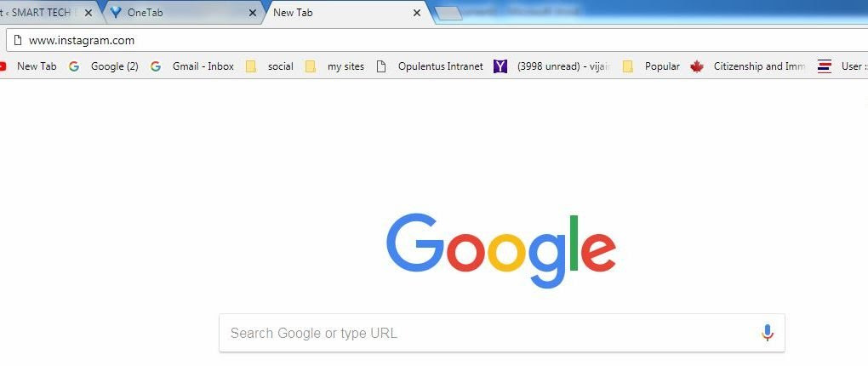Close the OneTab tab

(252, 13)
